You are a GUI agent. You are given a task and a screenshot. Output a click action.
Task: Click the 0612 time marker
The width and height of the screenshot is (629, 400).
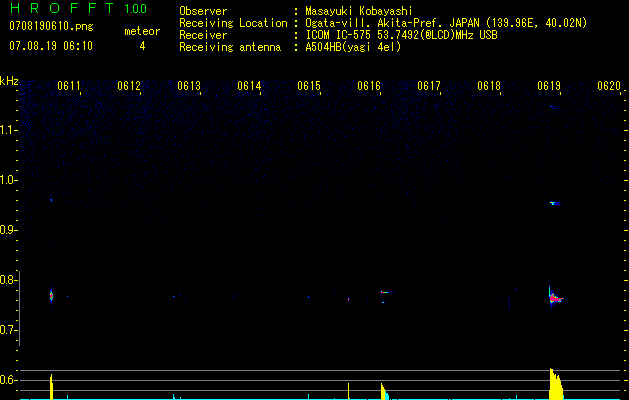click(x=129, y=86)
